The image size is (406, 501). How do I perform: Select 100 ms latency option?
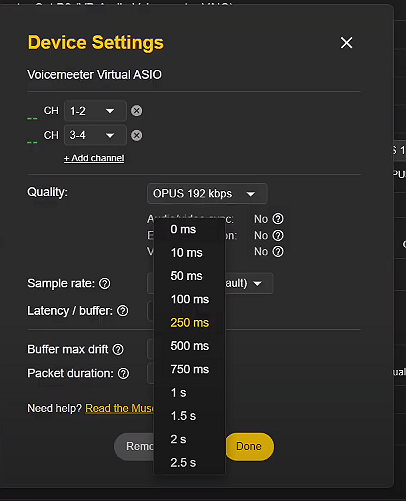189,299
